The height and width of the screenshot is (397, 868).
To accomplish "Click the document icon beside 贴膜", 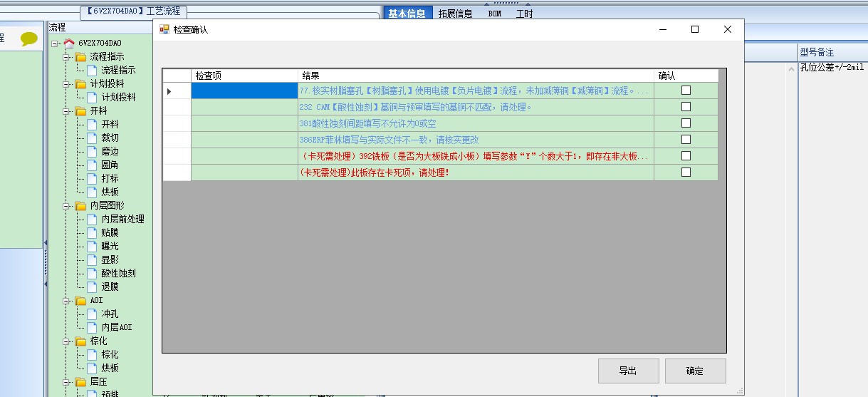I will click(92, 233).
